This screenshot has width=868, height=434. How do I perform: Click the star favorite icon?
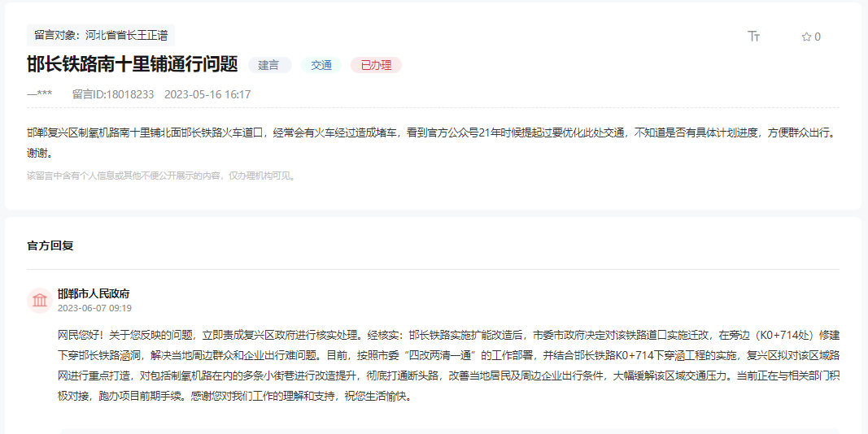806,37
